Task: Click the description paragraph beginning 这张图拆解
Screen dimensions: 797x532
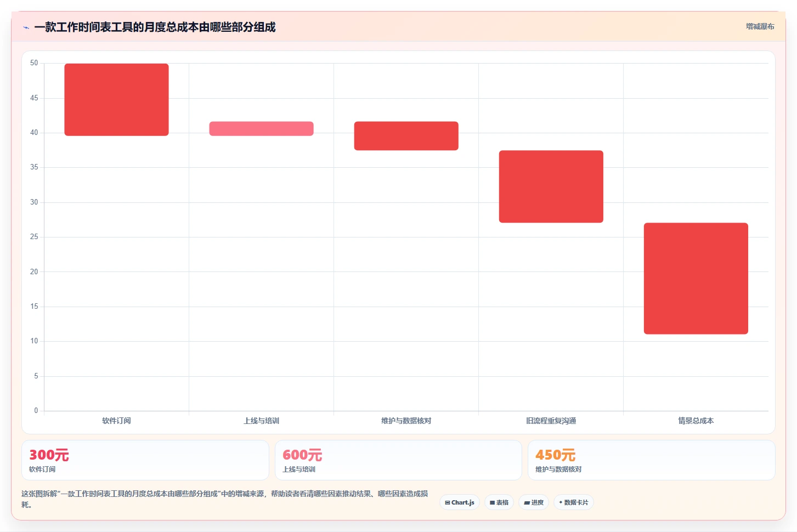Action: (225, 499)
